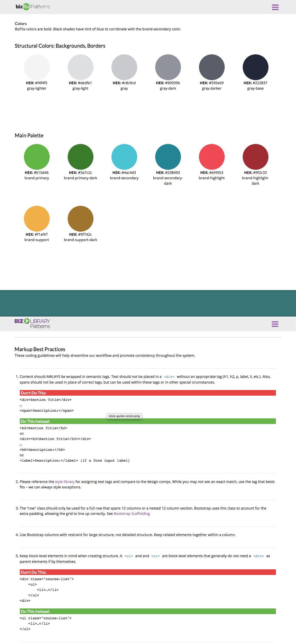Click 'HEX: #9f2c33' label text
The image size is (296, 644).
pyautogui.click(x=256, y=173)
